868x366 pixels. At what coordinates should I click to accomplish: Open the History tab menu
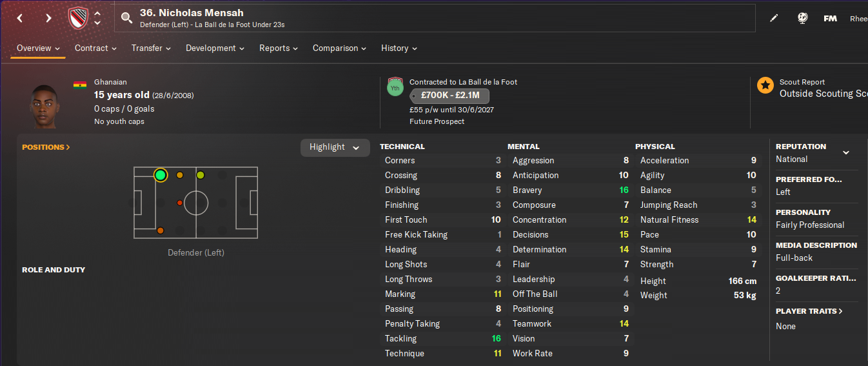click(x=399, y=48)
